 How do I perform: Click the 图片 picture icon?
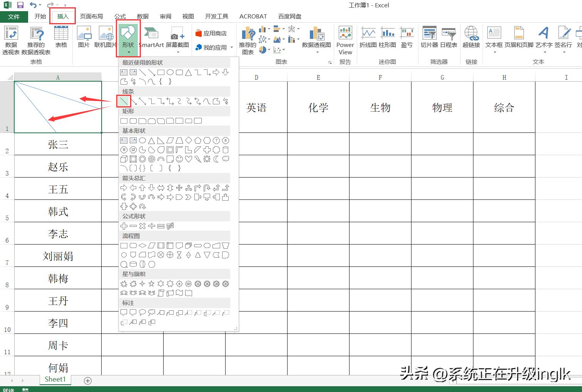pos(84,38)
